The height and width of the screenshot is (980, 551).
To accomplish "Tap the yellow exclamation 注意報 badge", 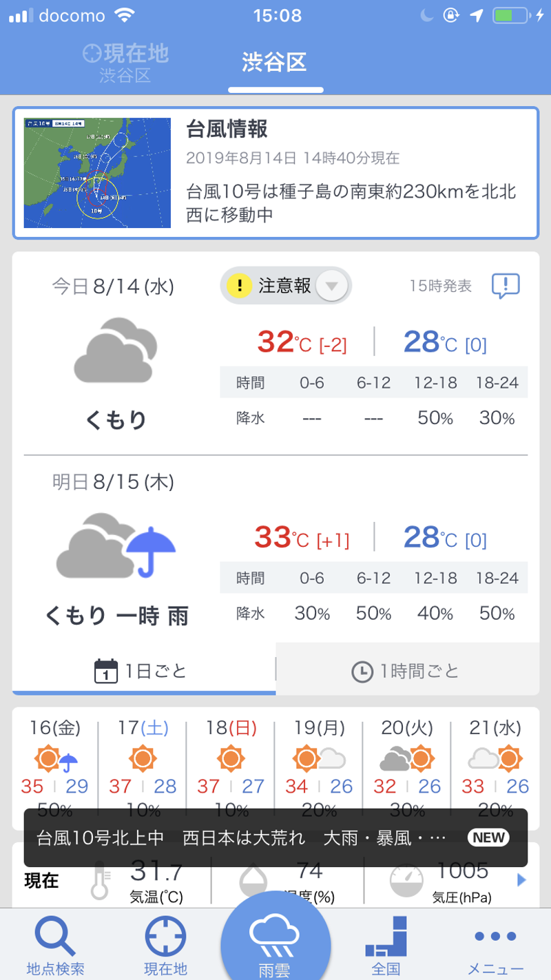I will (x=240, y=285).
